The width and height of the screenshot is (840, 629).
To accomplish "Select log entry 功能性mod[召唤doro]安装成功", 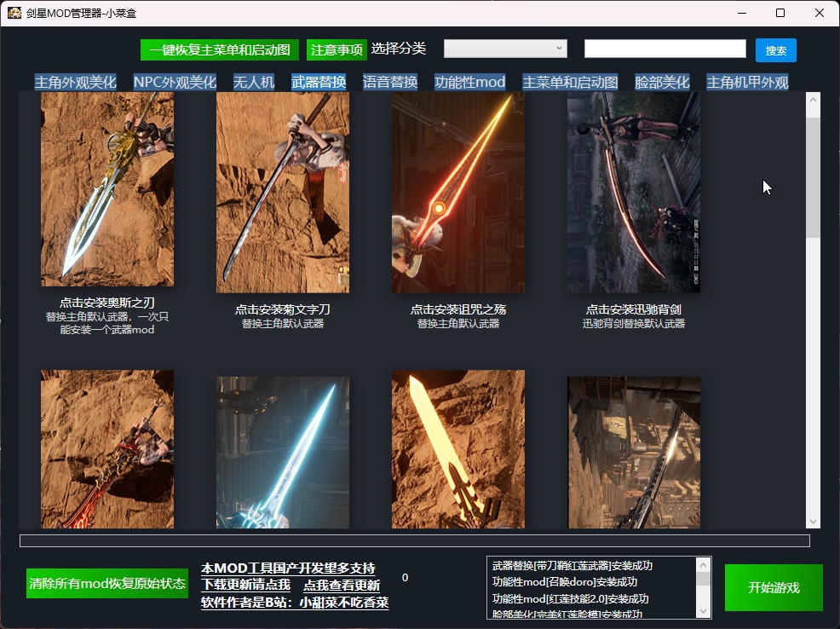I will [565, 582].
